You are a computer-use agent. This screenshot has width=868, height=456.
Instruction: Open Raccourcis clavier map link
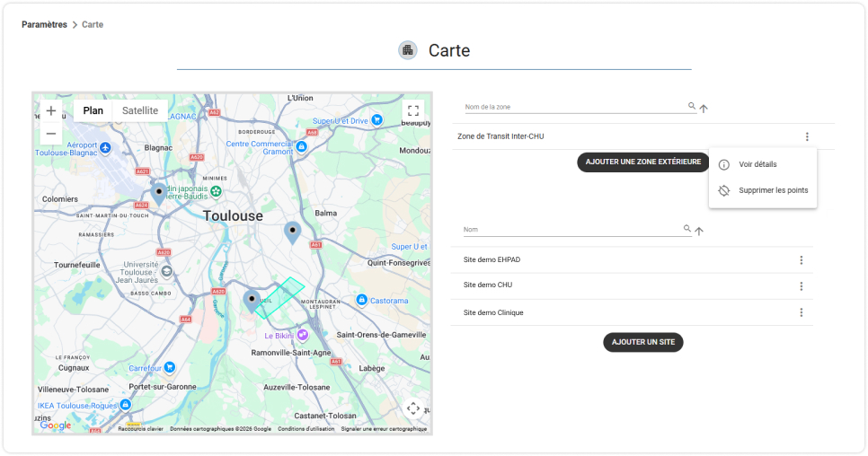(x=140, y=429)
